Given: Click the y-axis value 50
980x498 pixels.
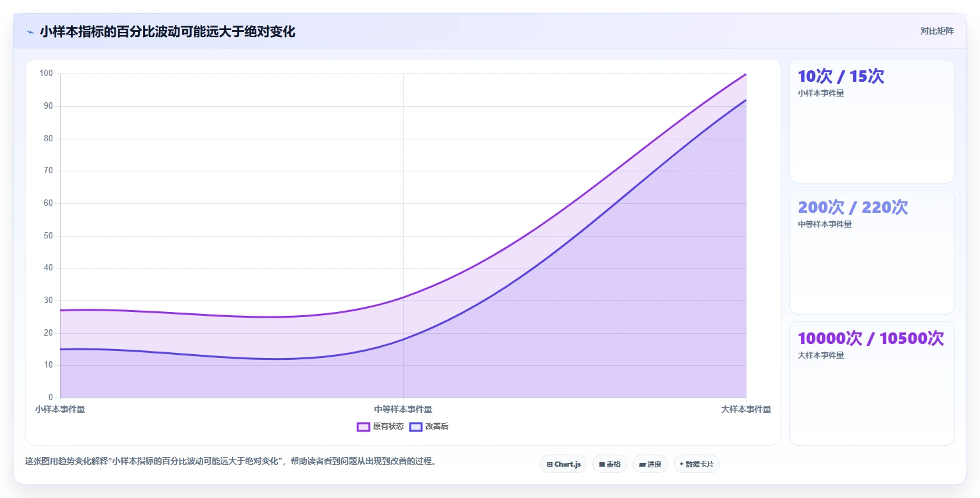Looking at the screenshot, I should click(x=48, y=236).
